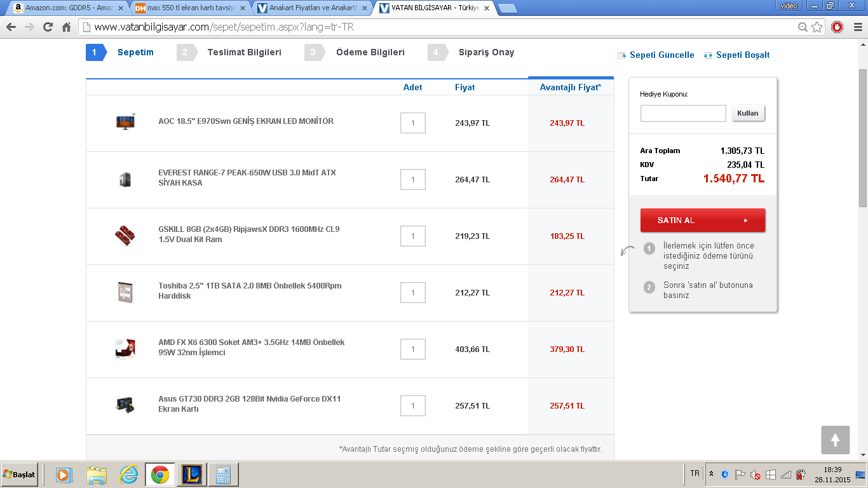The image size is (868, 488).
Task: Click the TR language indicator
Action: [695, 473]
